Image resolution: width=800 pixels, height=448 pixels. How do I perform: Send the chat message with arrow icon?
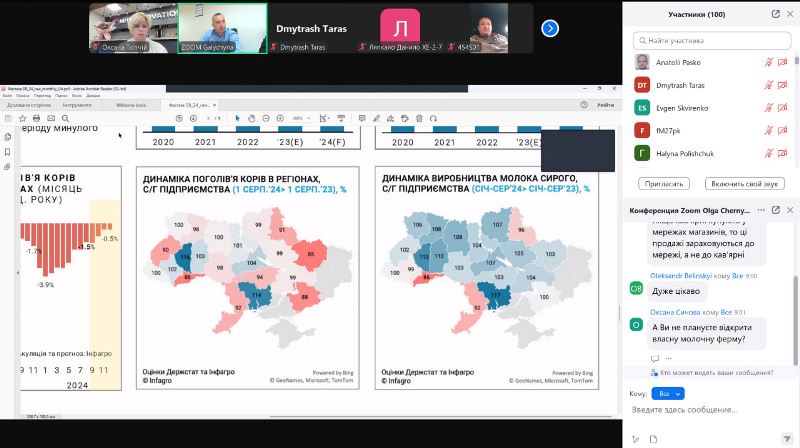point(786,439)
